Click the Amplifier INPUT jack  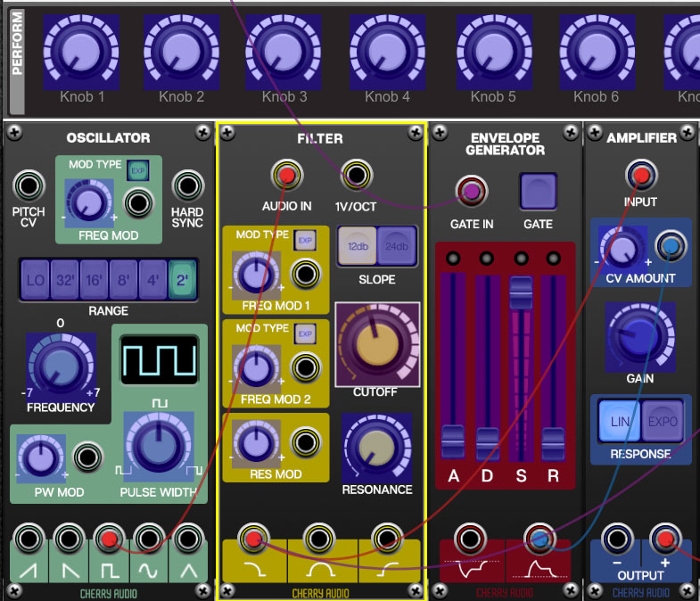(x=641, y=176)
